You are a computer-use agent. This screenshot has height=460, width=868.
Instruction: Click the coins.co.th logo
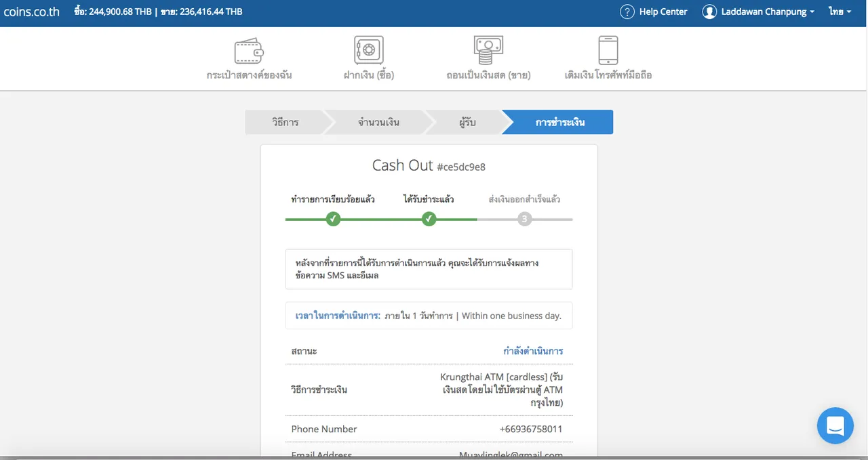(32, 12)
